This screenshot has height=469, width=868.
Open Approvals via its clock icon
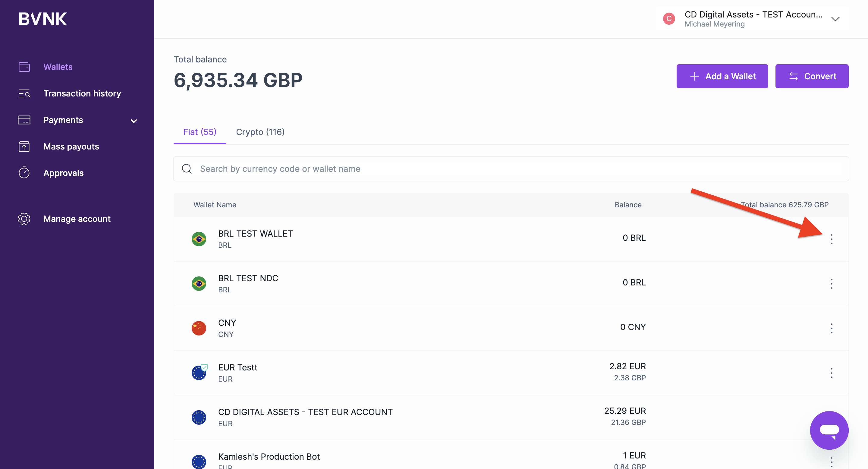[x=24, y=173]
